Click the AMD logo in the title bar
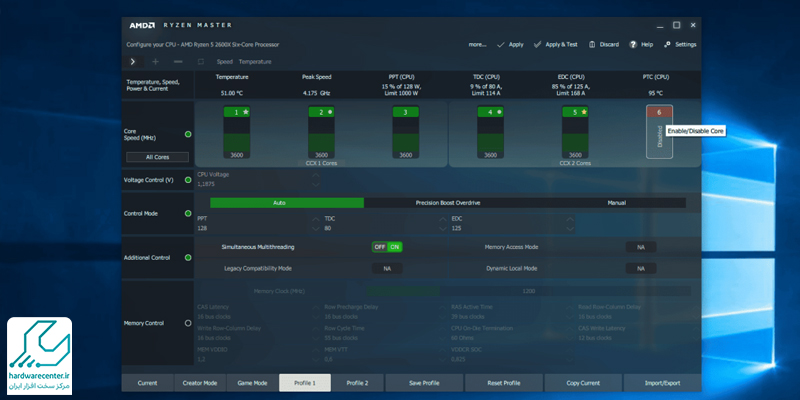 142,25
